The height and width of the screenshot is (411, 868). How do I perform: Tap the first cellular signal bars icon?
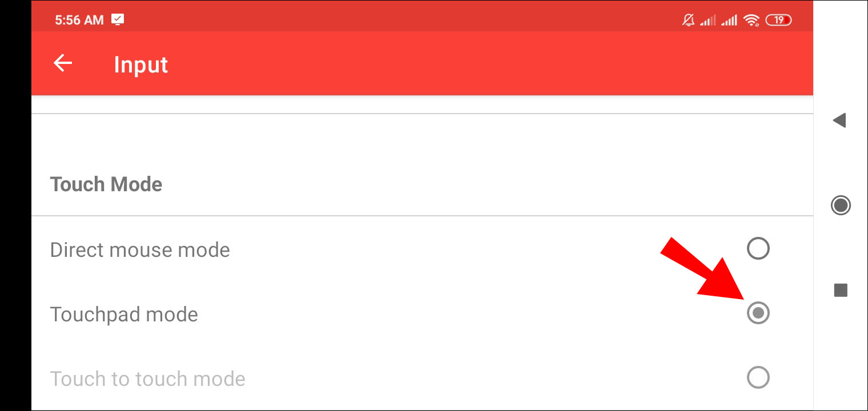click(708, 21)
